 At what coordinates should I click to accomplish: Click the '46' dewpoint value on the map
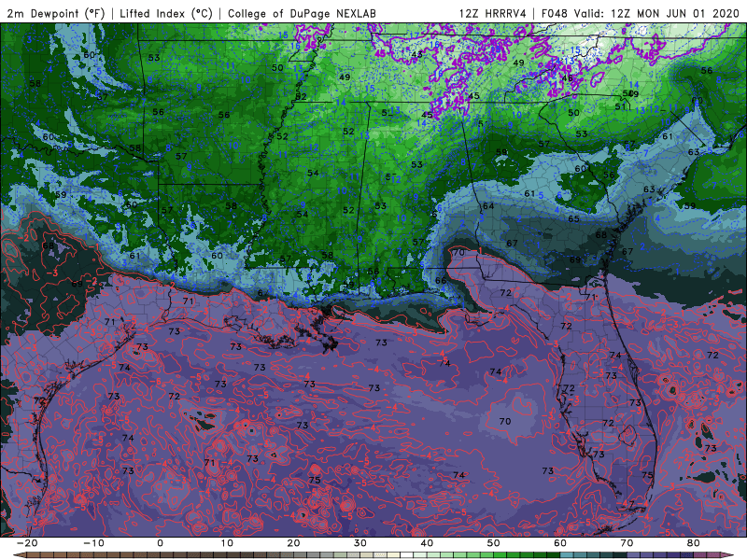click(568, 78)
